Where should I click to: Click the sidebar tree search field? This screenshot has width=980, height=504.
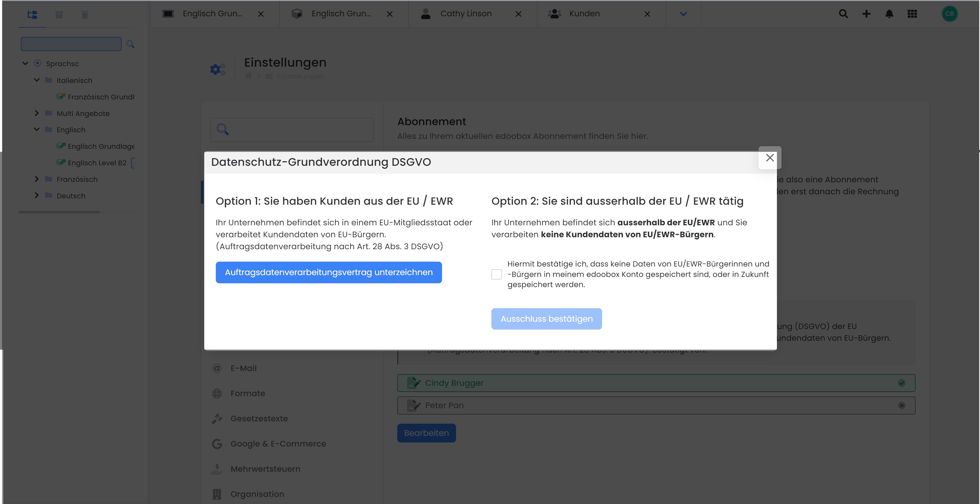coord(71,44)
